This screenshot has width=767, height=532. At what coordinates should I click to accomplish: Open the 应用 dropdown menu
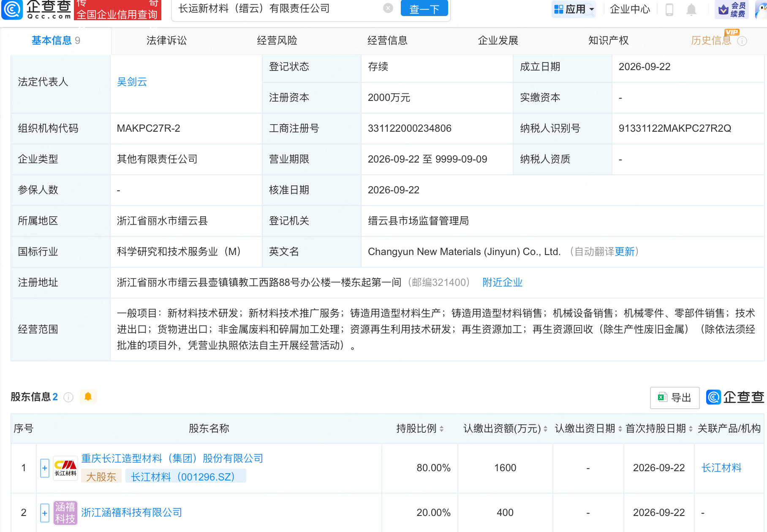(x=574, y=9)
